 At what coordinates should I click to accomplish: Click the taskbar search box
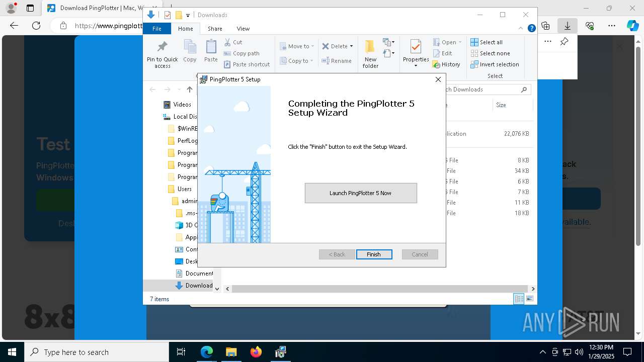97,352
